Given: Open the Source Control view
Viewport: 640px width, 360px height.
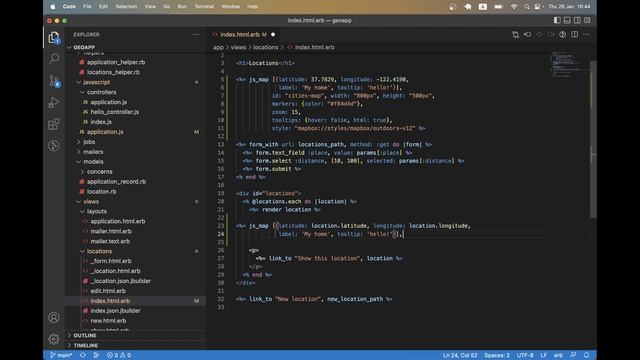Looking at the screenshot, I should 54,80.
